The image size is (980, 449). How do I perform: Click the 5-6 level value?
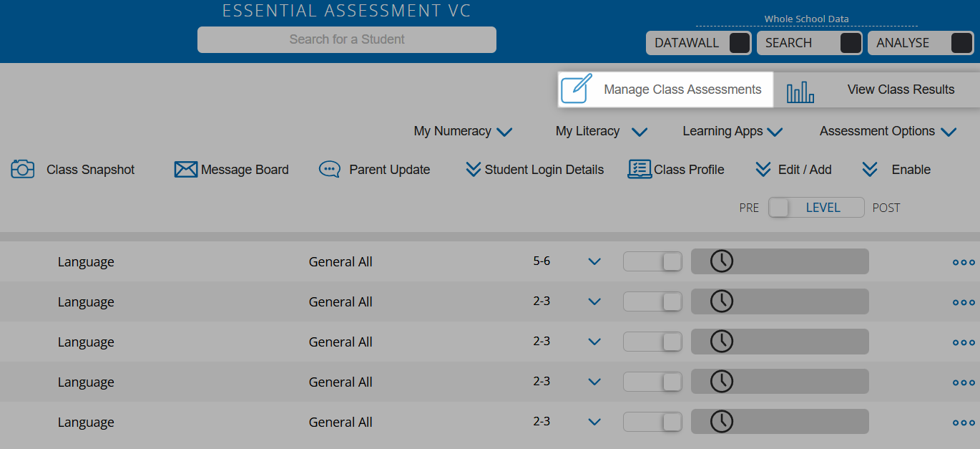coord(542,261)
